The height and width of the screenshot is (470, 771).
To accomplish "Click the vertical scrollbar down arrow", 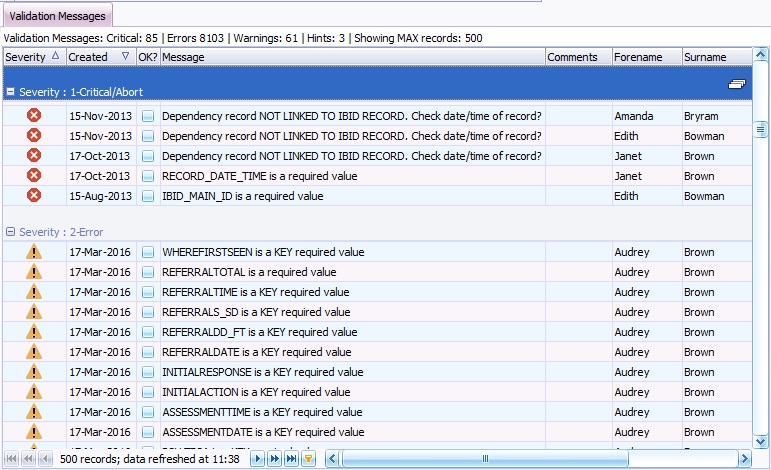I will [761, 441].
